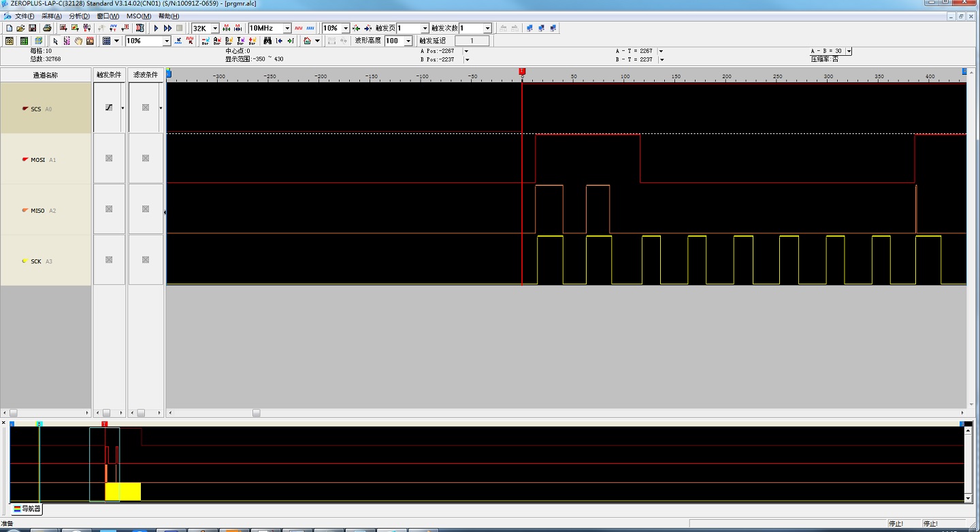This screenshot has width=980, height=532.
Task: Open trigger position 10% dropdown in top row
Action: pyautogui.click(x=345, y=28)
